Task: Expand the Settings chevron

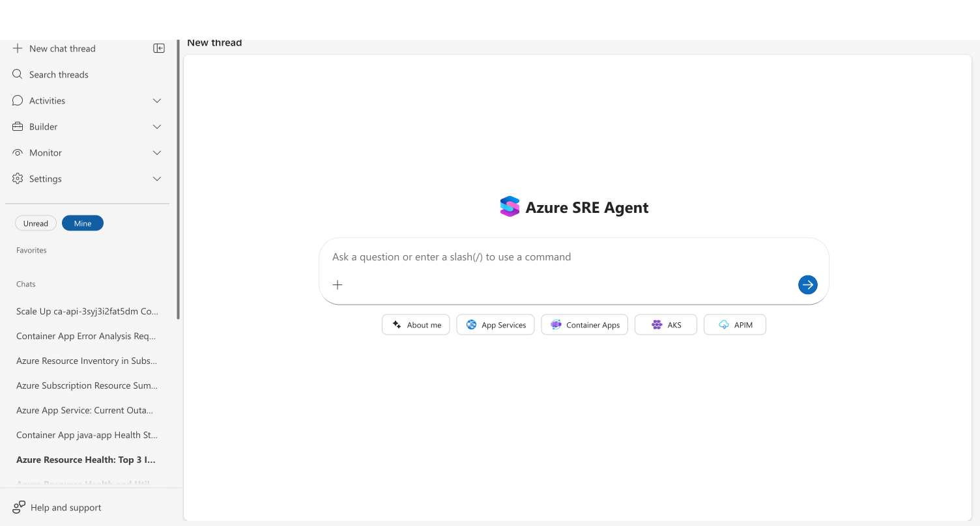Action: pyautogui.click(x=157, y=178)
